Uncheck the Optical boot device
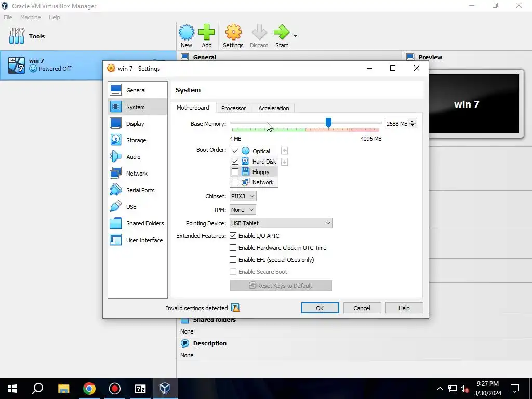The height and width of the screenshot is (399, 532). pos(235,151)
